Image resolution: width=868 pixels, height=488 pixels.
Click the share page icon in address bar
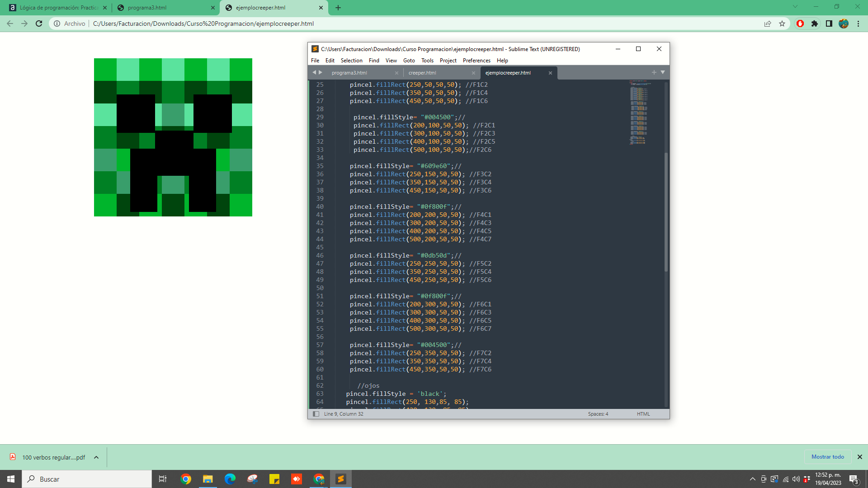pyautogui.click(x=768, y=23)
